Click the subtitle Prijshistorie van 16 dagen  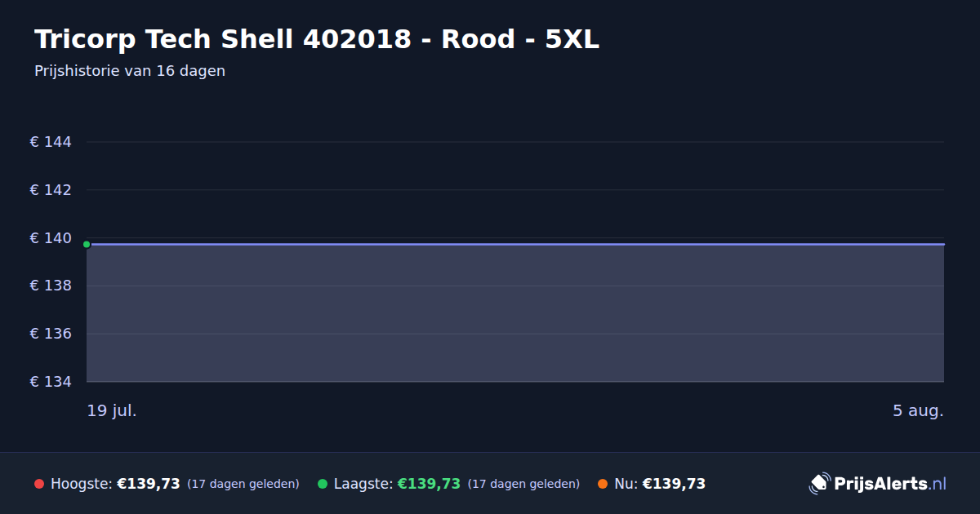coord(130,71)
